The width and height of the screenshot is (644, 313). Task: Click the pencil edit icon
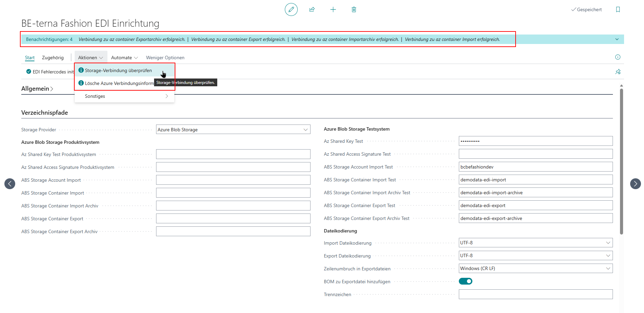pos(291,9)
